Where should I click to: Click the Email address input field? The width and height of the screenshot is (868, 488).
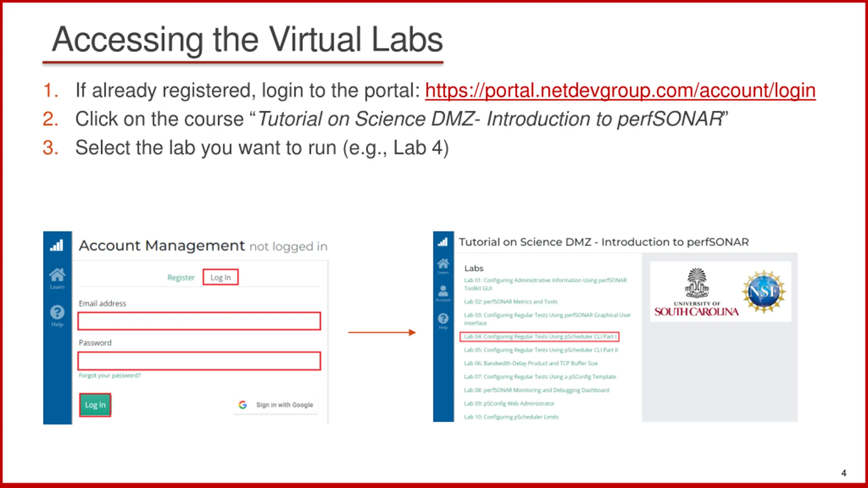199,321
